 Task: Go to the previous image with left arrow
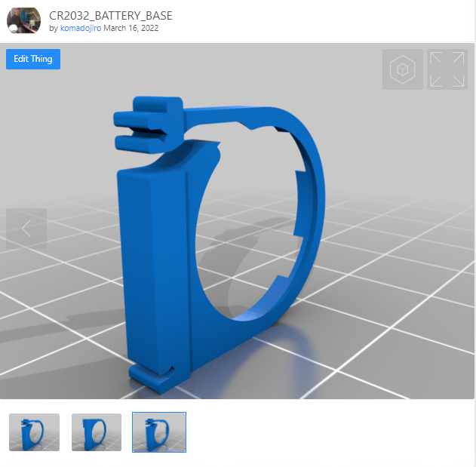click(26, 229)
